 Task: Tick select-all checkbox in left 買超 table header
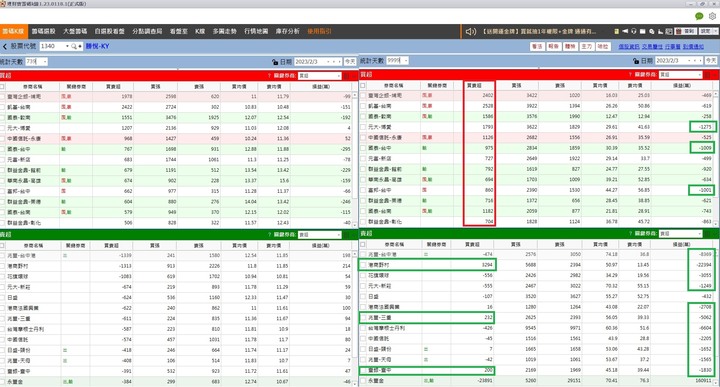pos(2,86)
